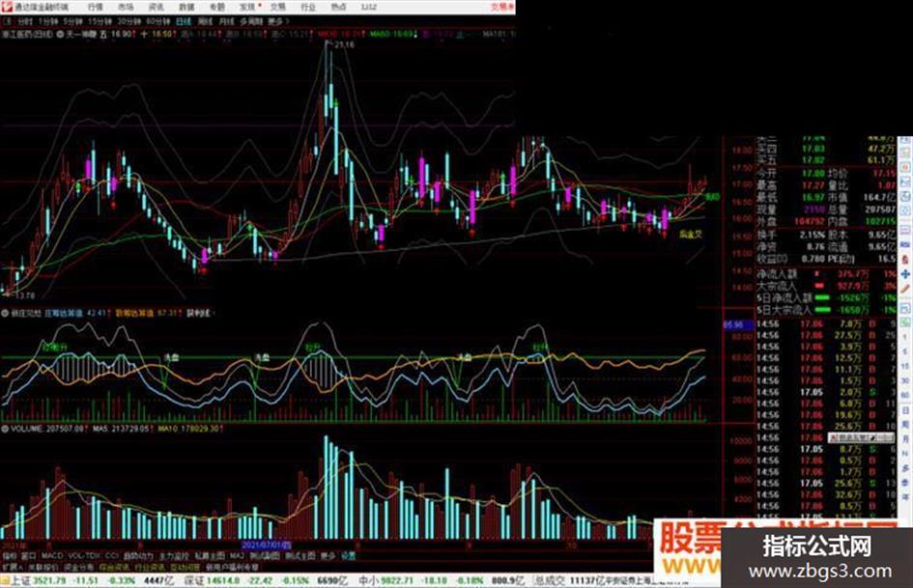913x588 pixels.
Task: Select the 窗口 tab at chart bottom
Action: (x=28, y=556)
